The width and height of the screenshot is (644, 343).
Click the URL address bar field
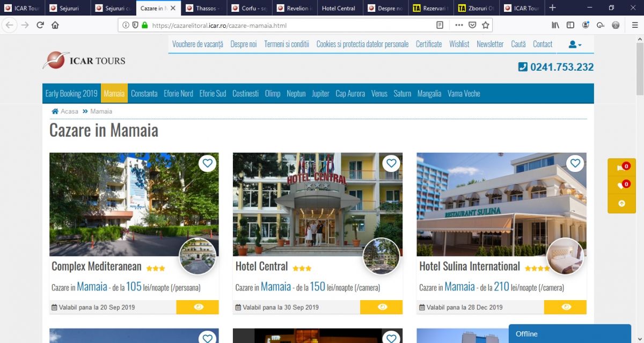pyautogui.click(x=290, y=25)
